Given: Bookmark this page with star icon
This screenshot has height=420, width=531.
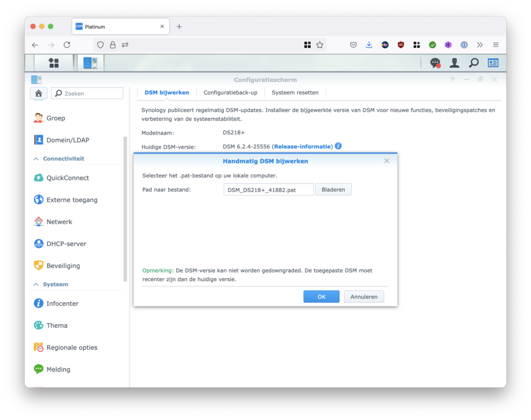Looking at the screenshot, I should tap(319, 45).
